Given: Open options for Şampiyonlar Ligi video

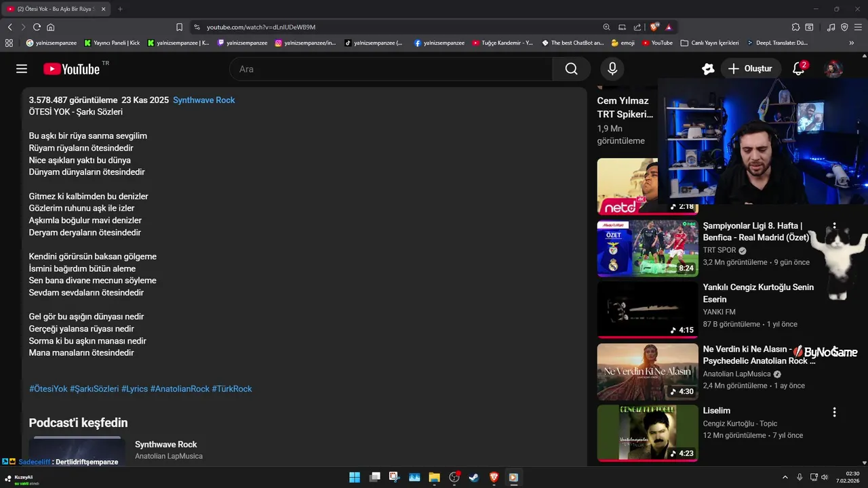Looking at the screenshot, I should [x=834, y=226].
